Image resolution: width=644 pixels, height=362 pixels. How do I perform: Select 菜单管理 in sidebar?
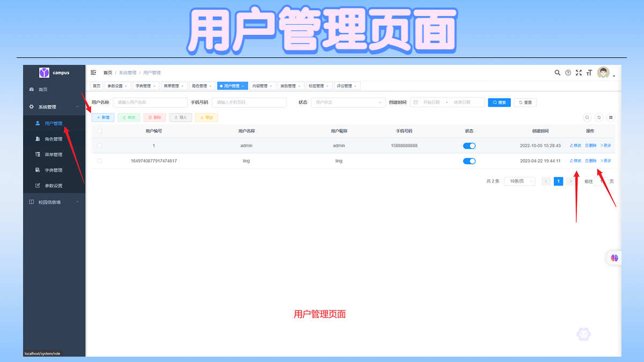pos(54,154)
